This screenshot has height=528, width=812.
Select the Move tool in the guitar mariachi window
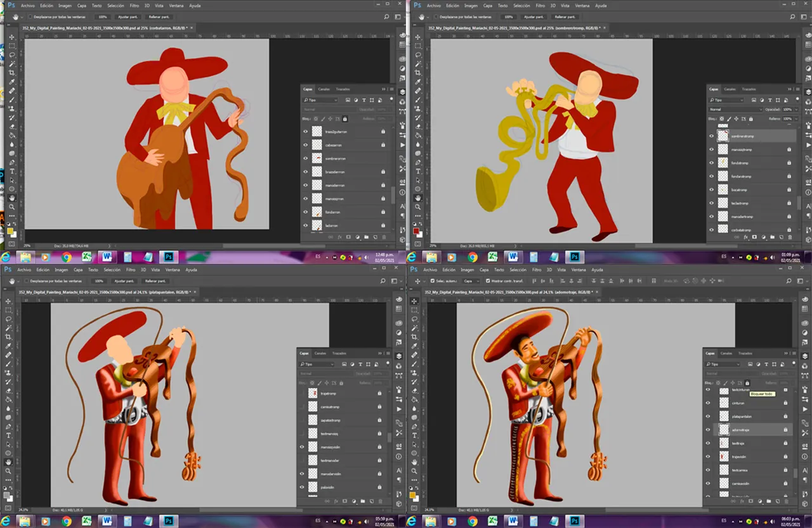[11, 37]
